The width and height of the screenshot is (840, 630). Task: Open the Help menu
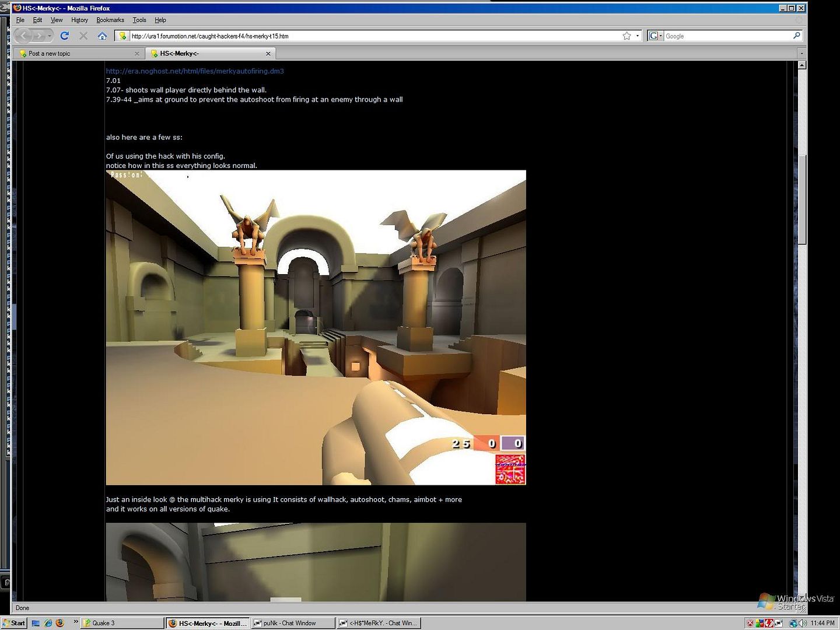pos(160,20)
